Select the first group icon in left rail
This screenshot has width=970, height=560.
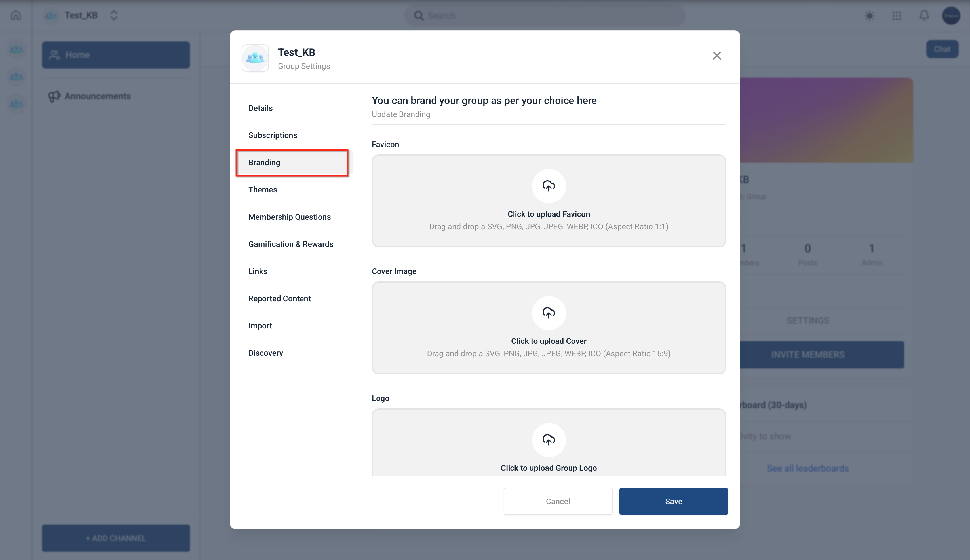(16, 50)
